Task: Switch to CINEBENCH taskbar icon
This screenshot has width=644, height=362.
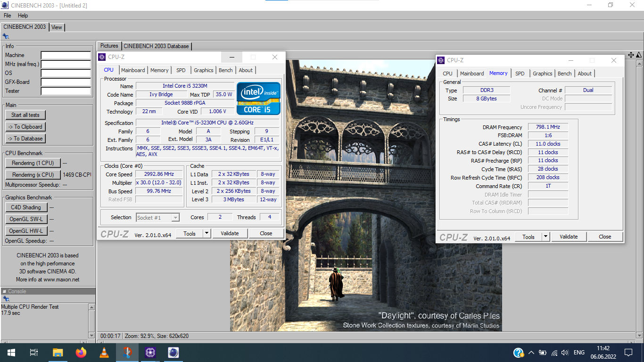Action: [x=173, y=352]
